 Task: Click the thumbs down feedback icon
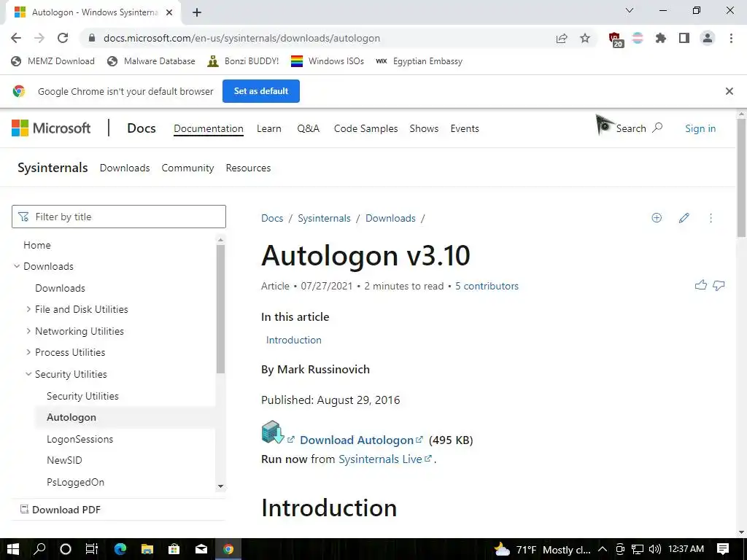point(719,285)
